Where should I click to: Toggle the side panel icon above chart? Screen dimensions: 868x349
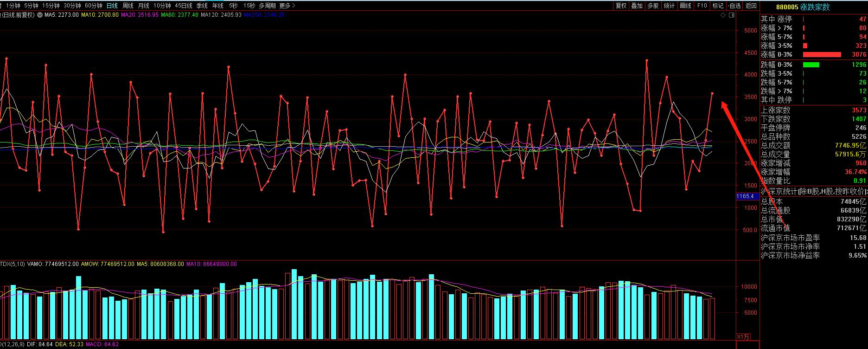tap(731, 15)
